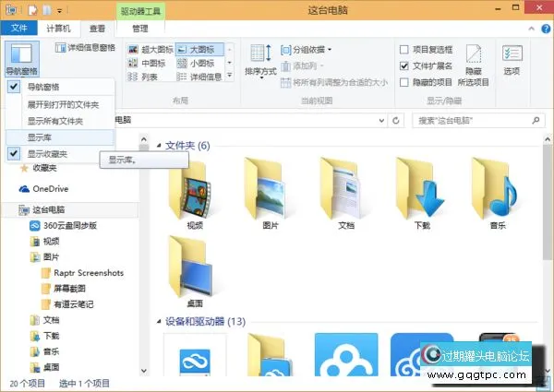
Task: Select 中图标 medium icons layout
Action: 147,63
